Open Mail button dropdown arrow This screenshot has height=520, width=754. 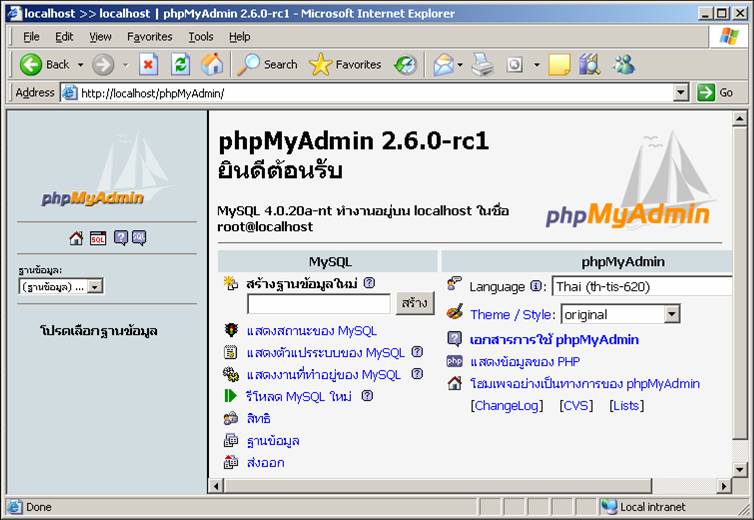(x=460, y=64)
